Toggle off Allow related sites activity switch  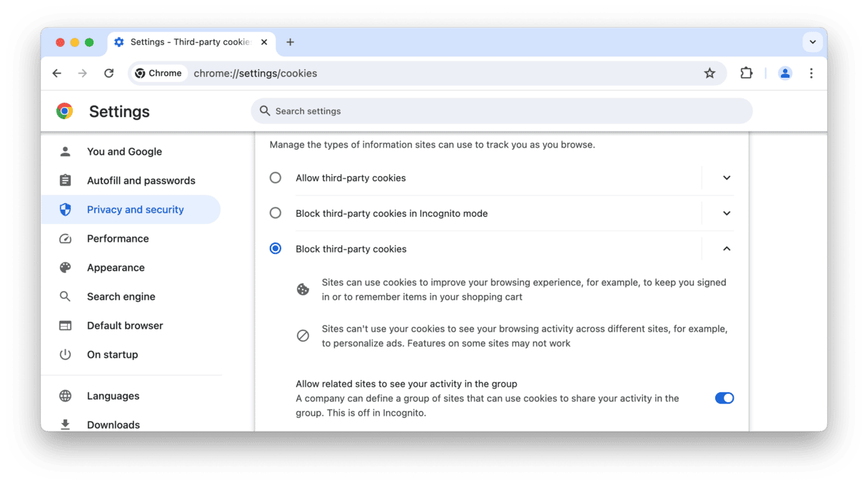(724, 398)
